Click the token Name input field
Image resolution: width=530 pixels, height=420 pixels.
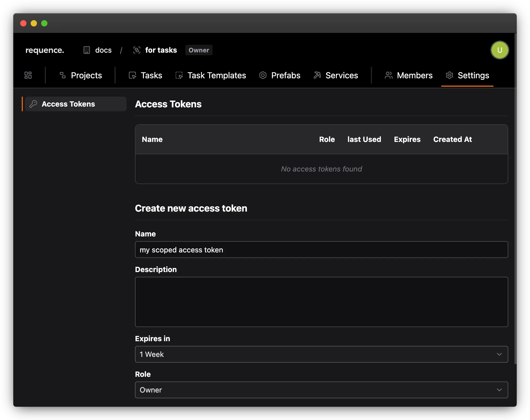click(321, 250)
